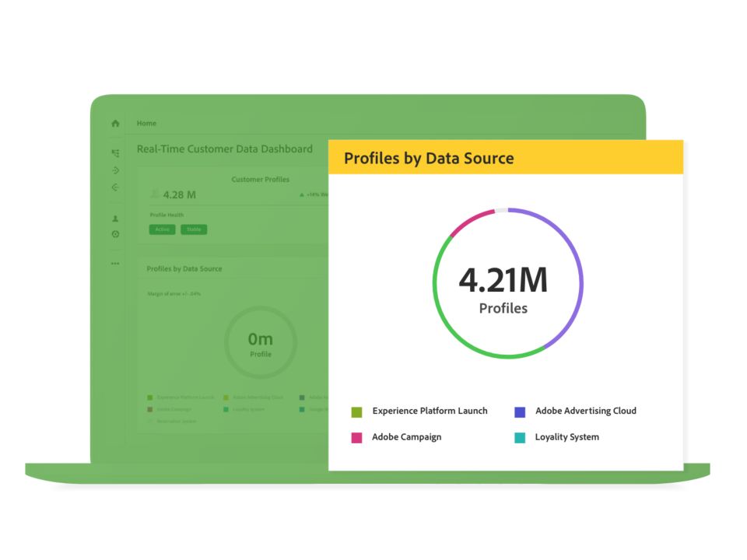Image resolution: width=747 pixels, height=560 pixels.
Task: Open the hierarchy tree icon in sidebar
Action: click(x=115, y=153)
